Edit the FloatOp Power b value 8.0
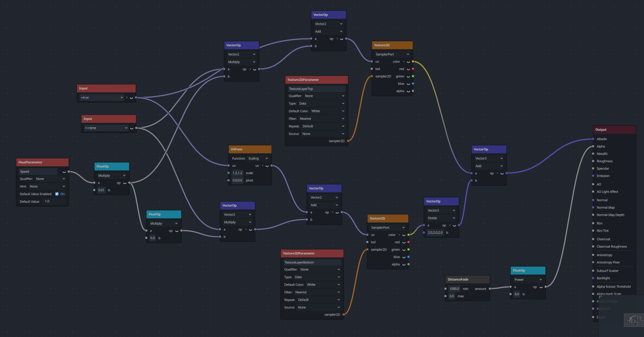The image size is (644, 337). coord(517,294)
